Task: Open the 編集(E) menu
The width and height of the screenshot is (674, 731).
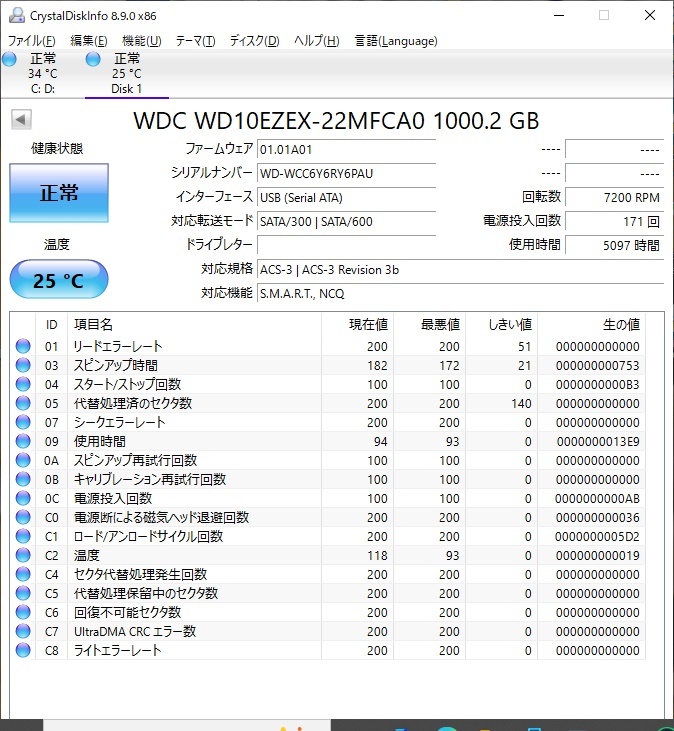Action: (89, 41)
